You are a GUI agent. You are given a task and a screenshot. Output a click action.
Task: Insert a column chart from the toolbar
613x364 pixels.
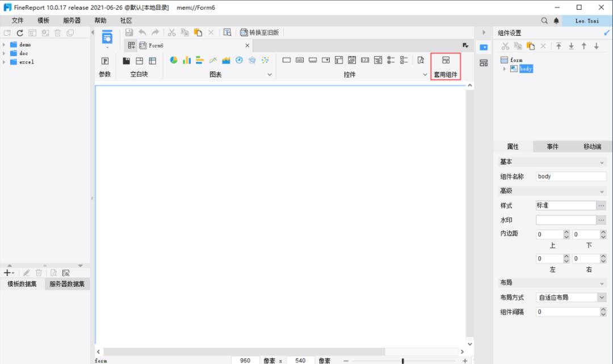click(187, 60)
